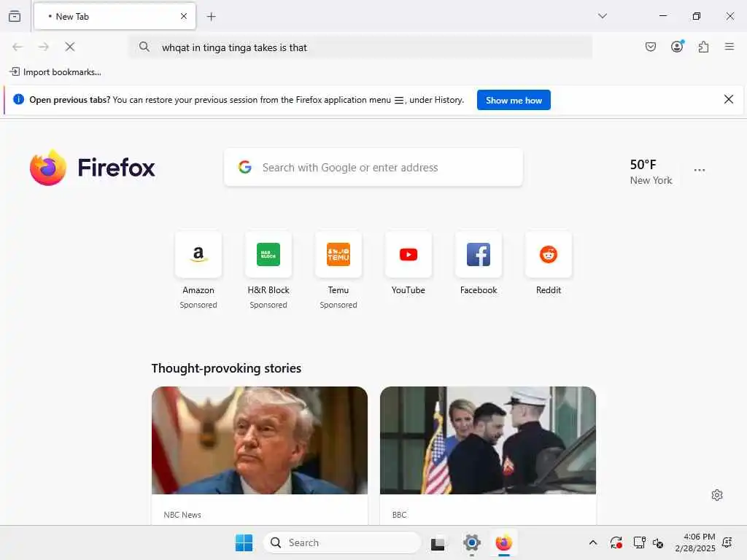Click the info icon in notification bar
747x560 pixels.
[18, 99]
